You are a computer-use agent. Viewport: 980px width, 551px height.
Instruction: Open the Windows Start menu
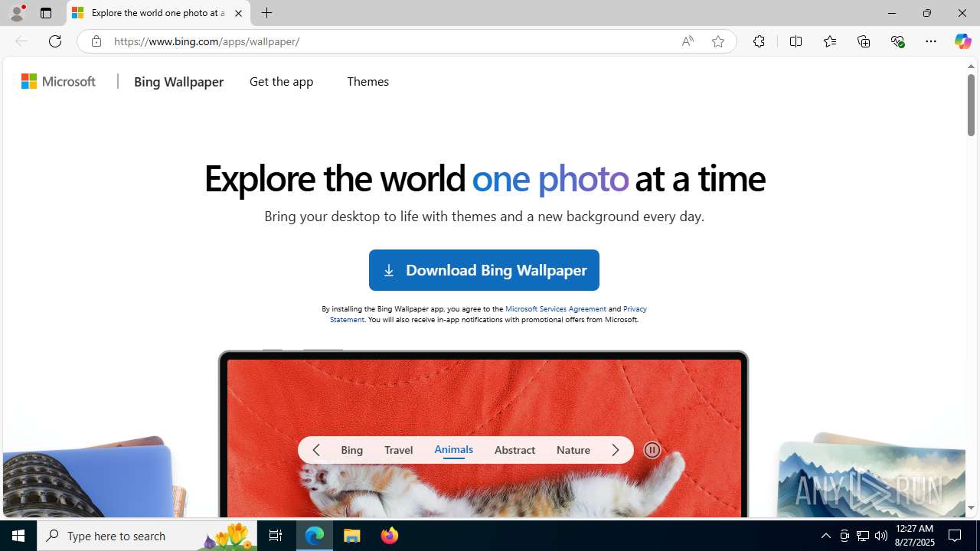tap(18, 536)
